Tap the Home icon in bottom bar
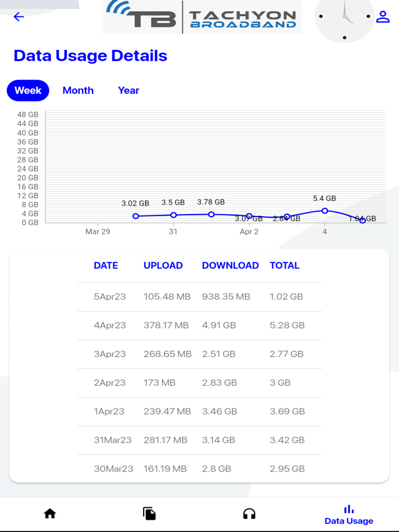This screenshot has height=532, width=399. [x=50, y=513]
